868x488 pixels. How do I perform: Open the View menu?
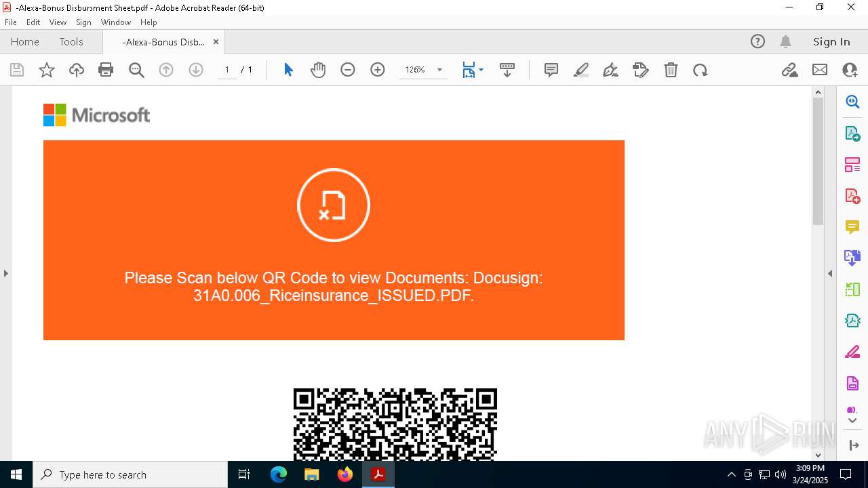58,22
